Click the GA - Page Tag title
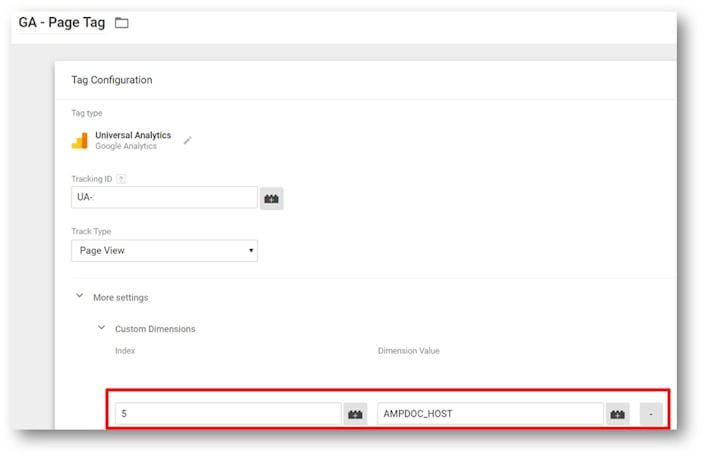 (x=62, y=22)
